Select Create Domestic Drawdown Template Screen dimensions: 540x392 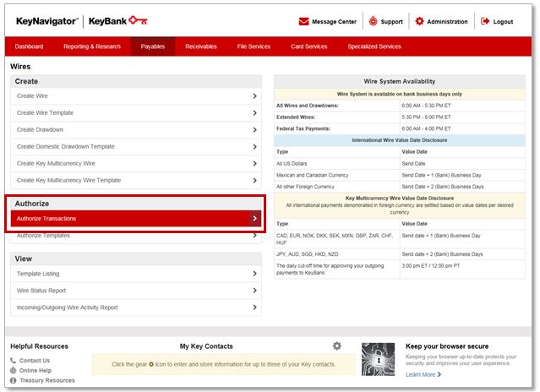[65, 147]
